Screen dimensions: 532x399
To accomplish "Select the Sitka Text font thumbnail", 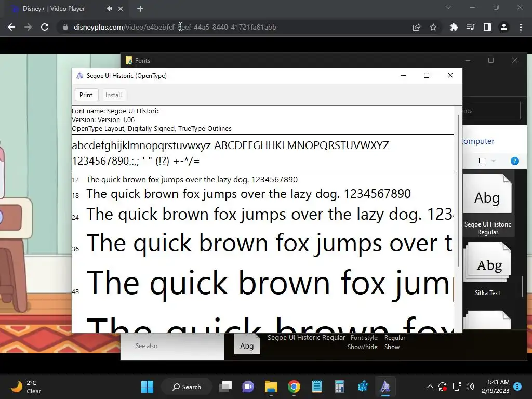I will [x=487, y=270].
